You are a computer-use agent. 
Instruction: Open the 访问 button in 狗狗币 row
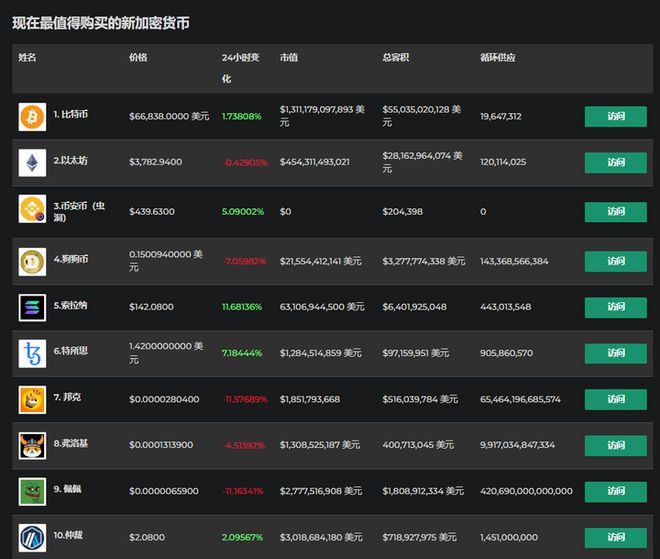[x=615, y=261]
